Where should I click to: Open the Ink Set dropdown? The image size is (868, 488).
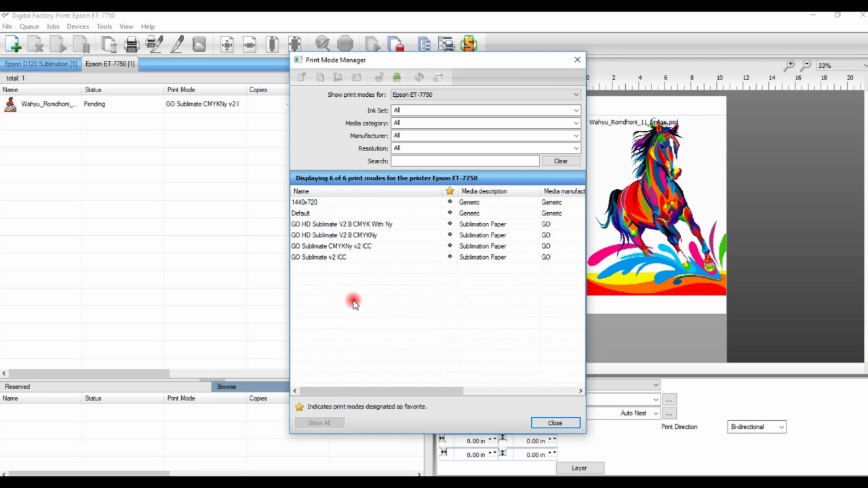click(486, 110)
